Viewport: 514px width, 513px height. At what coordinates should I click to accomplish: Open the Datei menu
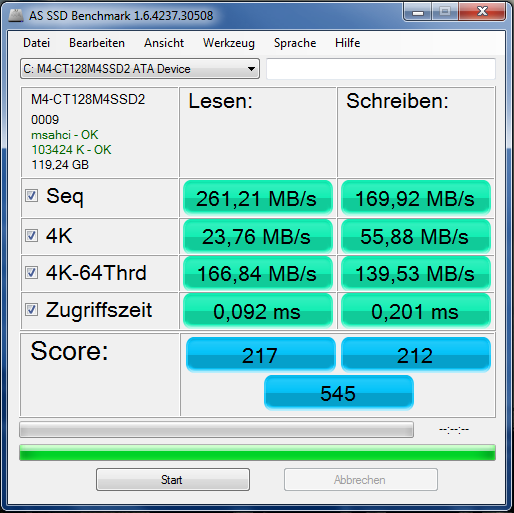37,43
